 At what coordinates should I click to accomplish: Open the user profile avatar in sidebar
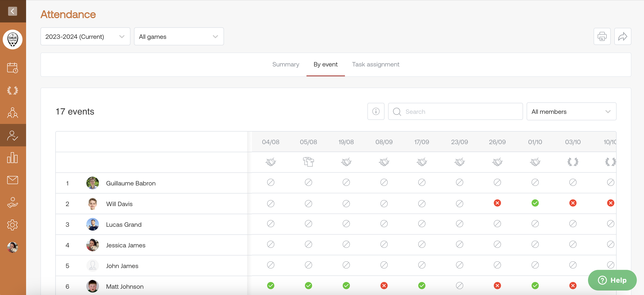[x=13, y=247]
